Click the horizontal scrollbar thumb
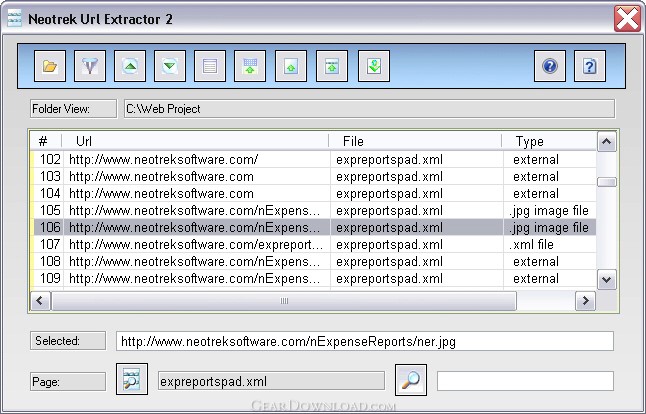 click(x=284, y=301)
